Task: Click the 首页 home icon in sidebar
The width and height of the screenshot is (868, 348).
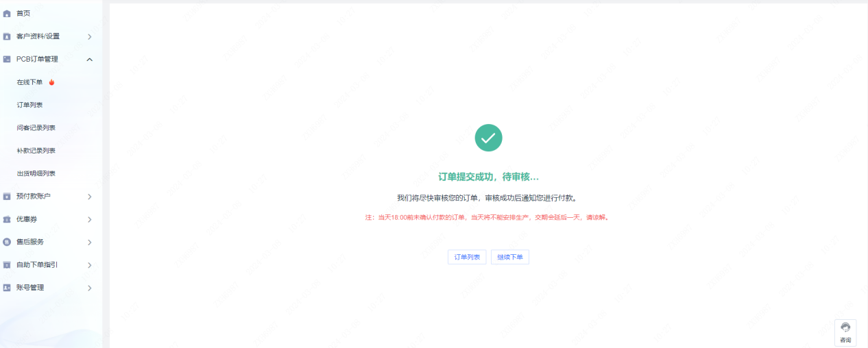Action: coord(7,14)
